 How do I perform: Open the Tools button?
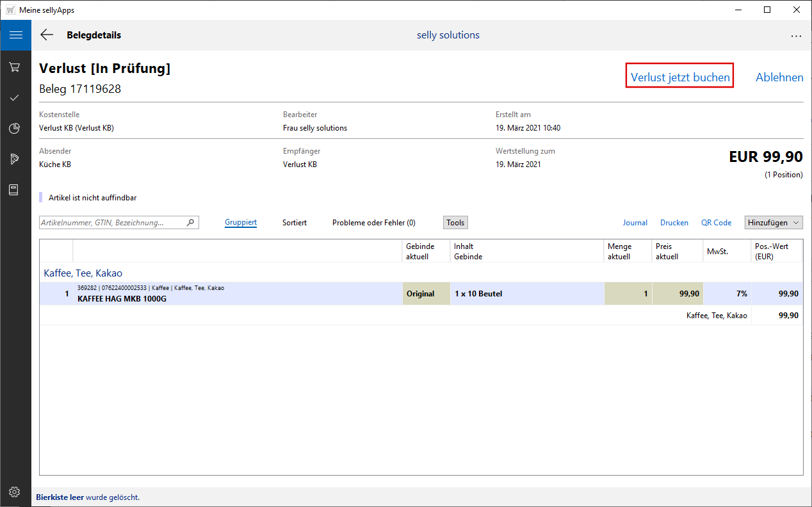(455, 223)
